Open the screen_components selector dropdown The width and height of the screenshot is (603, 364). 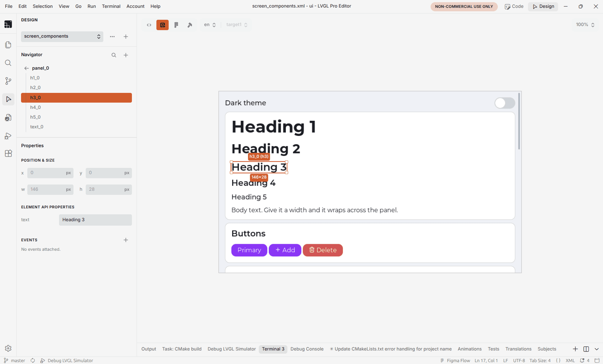tap(62, 36)
